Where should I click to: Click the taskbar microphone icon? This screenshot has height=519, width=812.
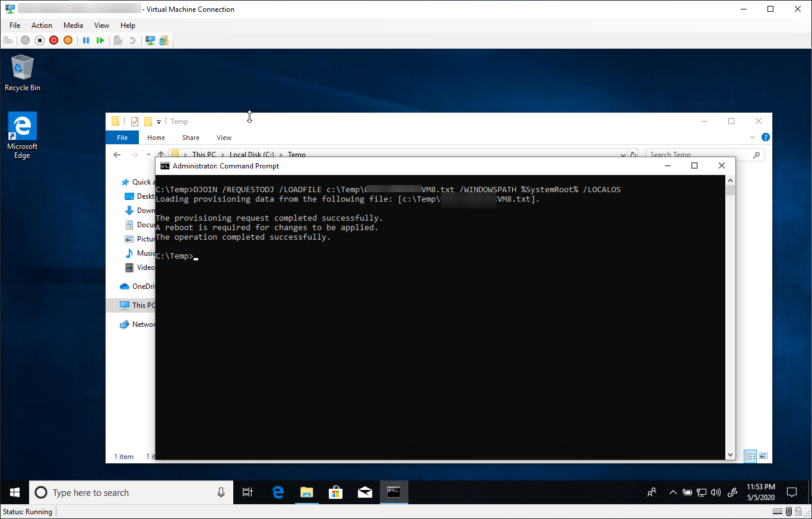221,492
